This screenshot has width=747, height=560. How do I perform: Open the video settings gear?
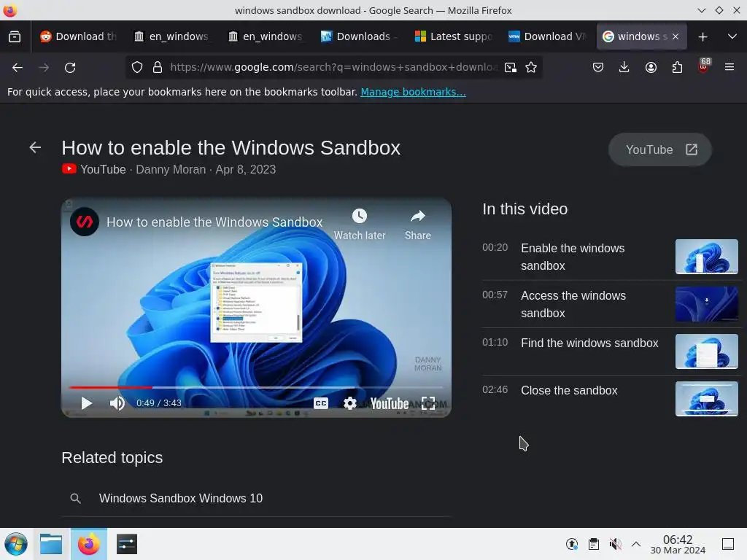(x=349, y=403)
